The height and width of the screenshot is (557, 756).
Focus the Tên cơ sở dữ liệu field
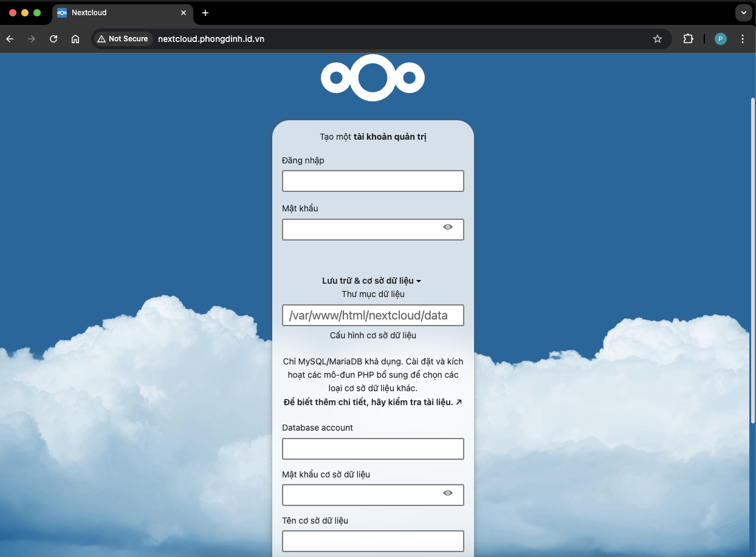[373, 541]
